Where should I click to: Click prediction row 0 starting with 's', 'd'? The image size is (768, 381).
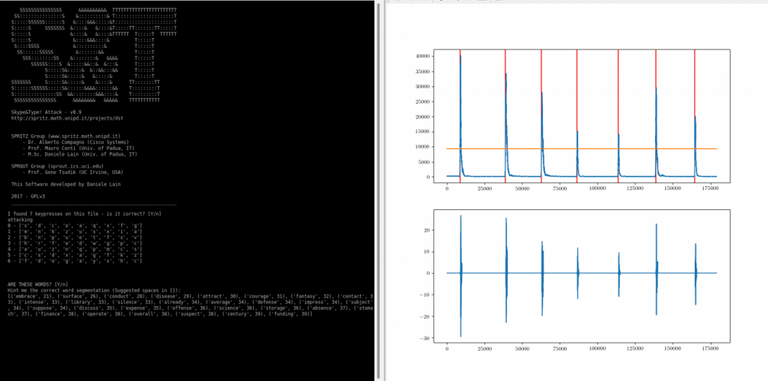coord(75,225)
